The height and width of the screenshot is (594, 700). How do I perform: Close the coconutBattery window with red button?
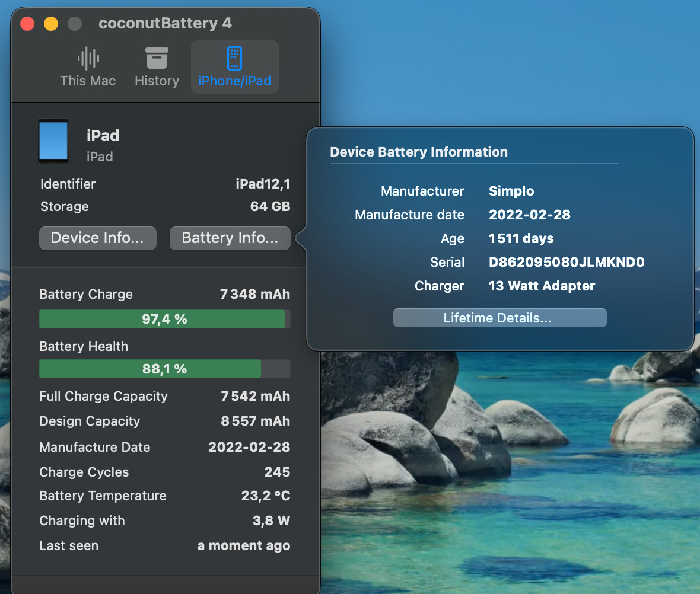(x=27, y=24)
